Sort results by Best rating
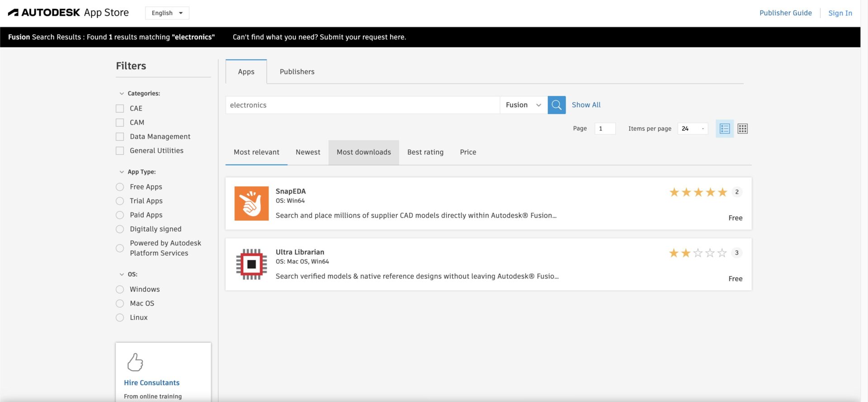This screenshot has height=402, width=868. coord(425,152)
